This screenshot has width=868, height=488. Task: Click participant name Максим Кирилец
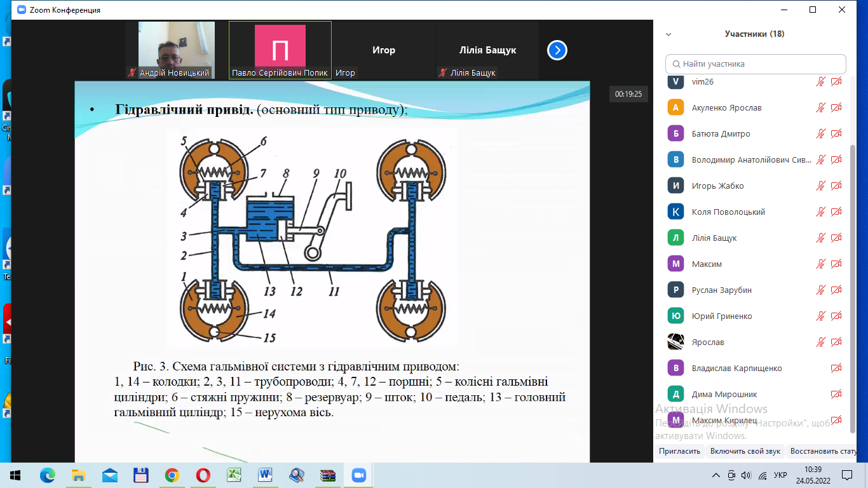[724, 421]
